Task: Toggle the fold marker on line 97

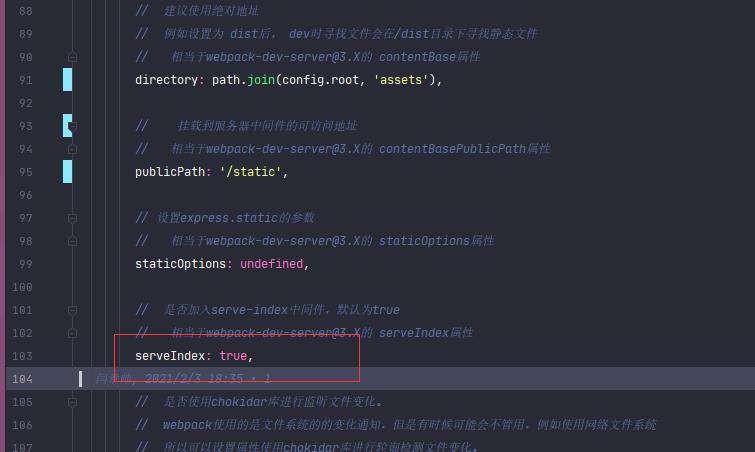Action: pos(72,219)
